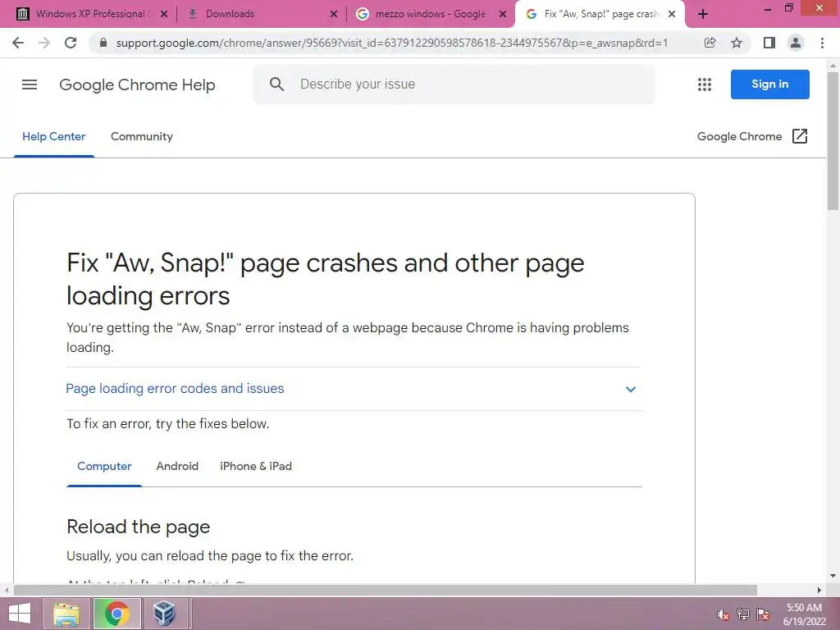Open the Windows Start button
This screenshot has width=840, height=630.
[x=20, y=614]
